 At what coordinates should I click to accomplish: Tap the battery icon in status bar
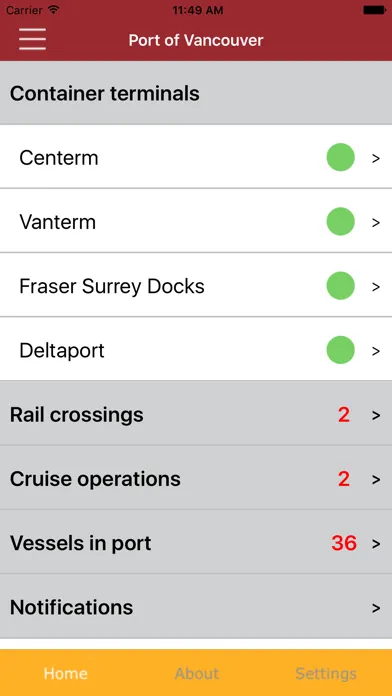tap(374, 10)
